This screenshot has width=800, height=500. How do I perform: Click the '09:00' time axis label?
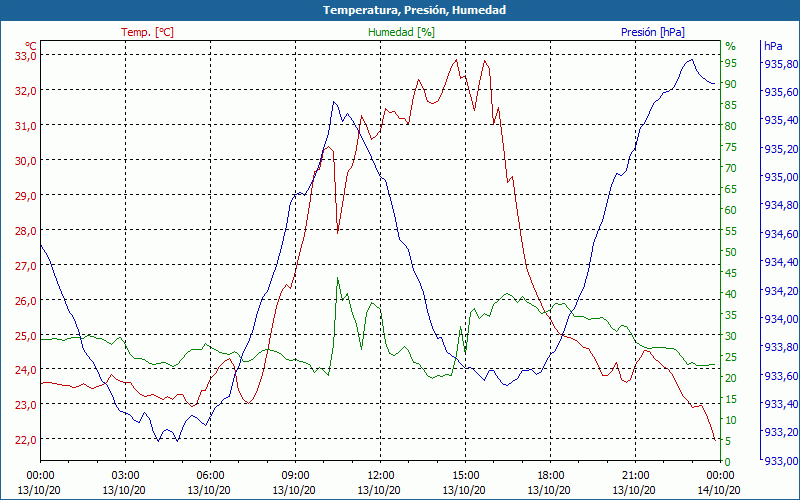[295, 476]
